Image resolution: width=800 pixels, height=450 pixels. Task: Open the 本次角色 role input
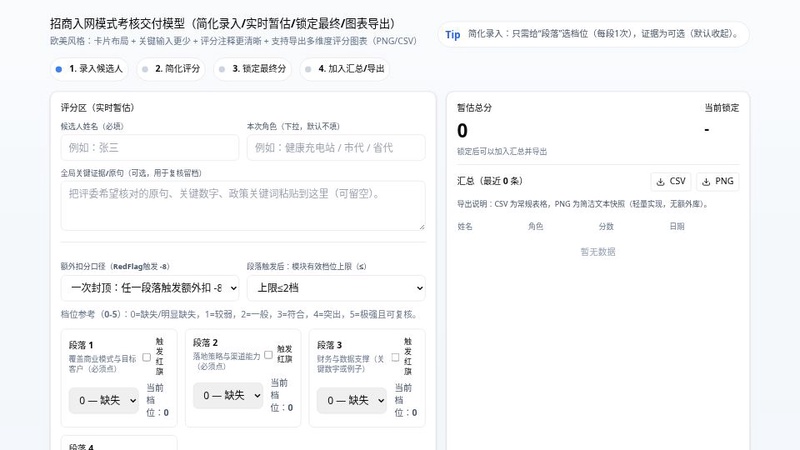(x=336, y=147)
